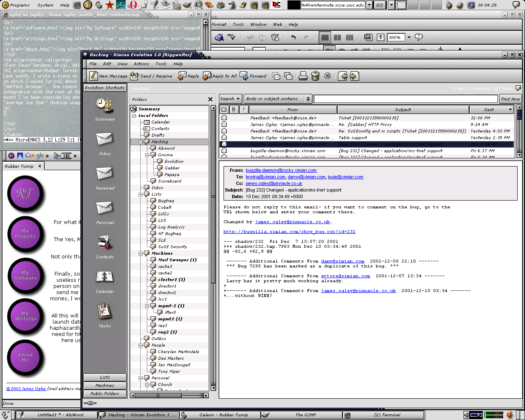Go to next message with right arrow icon
The width and height of the screenshot is (525, 420).
(355, 76)
